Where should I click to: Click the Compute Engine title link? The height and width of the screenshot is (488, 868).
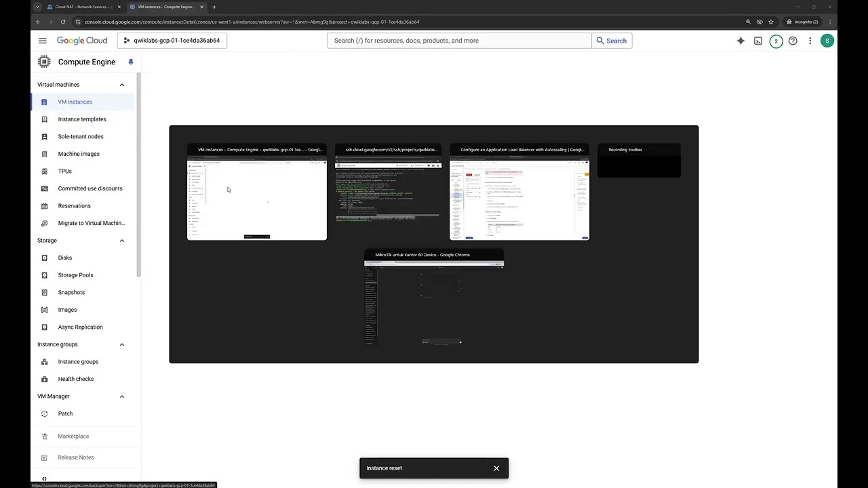pos(87,62)
